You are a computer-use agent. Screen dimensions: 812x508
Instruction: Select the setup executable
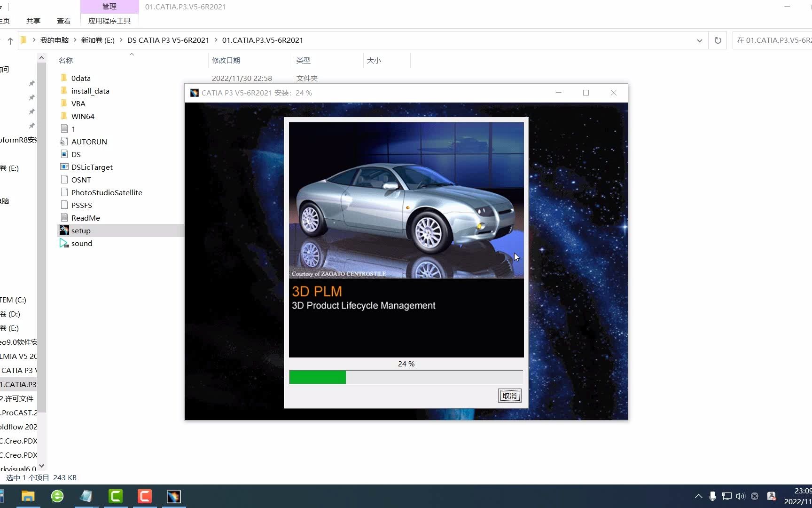80,230
